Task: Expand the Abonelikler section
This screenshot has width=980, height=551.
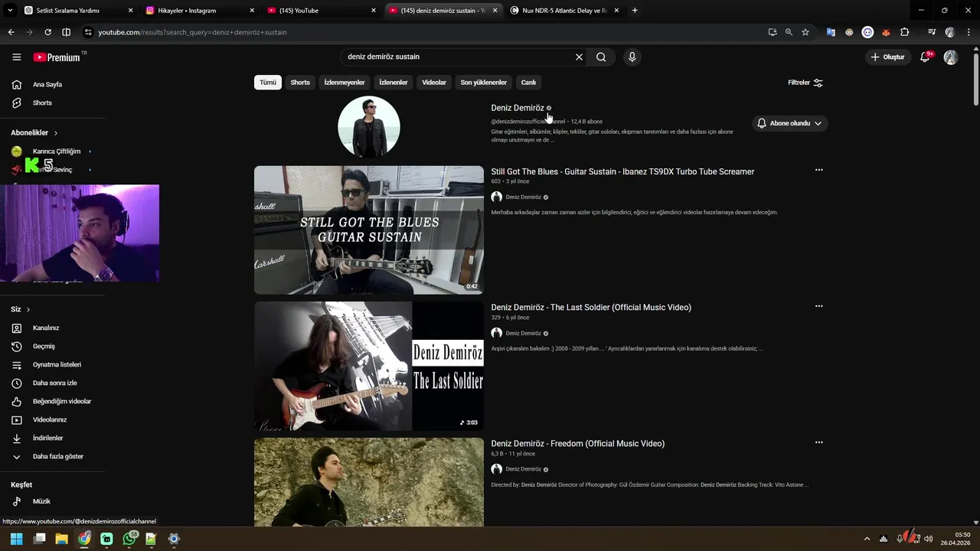Action: coord(34,132)
